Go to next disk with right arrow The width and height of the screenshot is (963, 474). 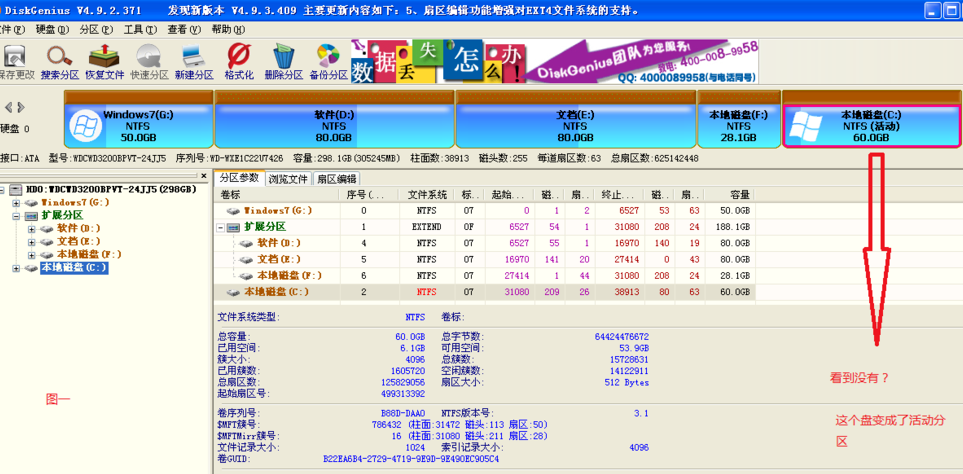21,107
